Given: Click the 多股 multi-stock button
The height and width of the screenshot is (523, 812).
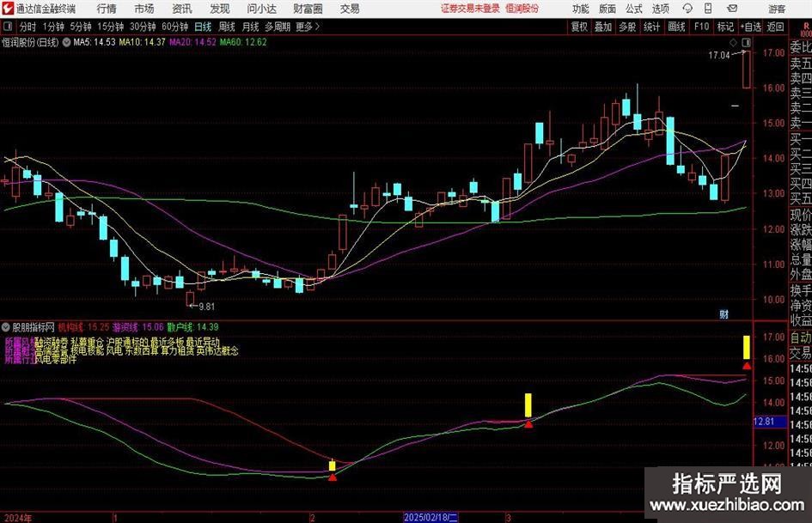Looking at the screenshot, I should [x=627, y=27].
